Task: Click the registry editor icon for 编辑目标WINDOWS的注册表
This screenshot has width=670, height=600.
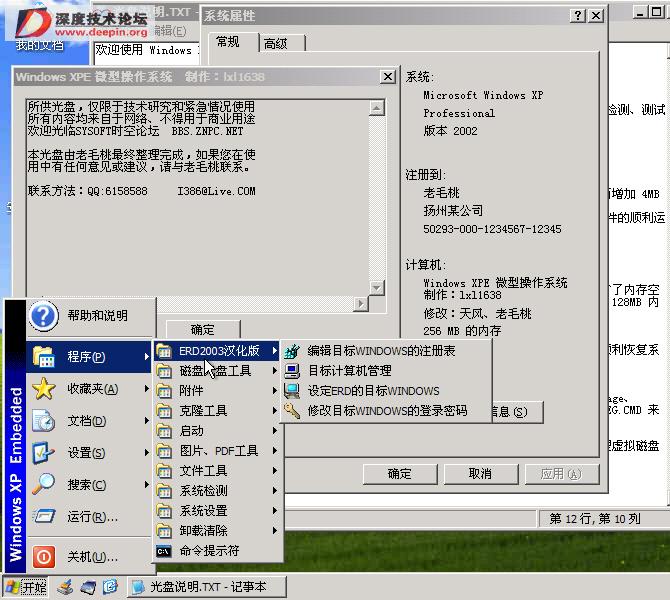Action: [x=292, y=351]
